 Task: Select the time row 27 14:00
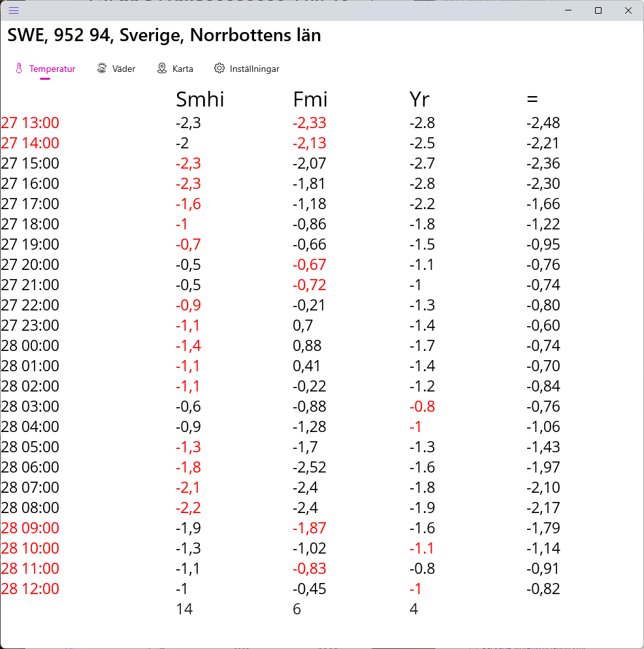click(30, 143)
